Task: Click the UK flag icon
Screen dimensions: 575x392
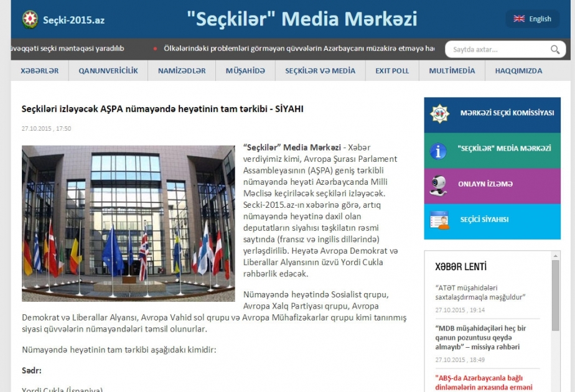Action: click(519, 19)
